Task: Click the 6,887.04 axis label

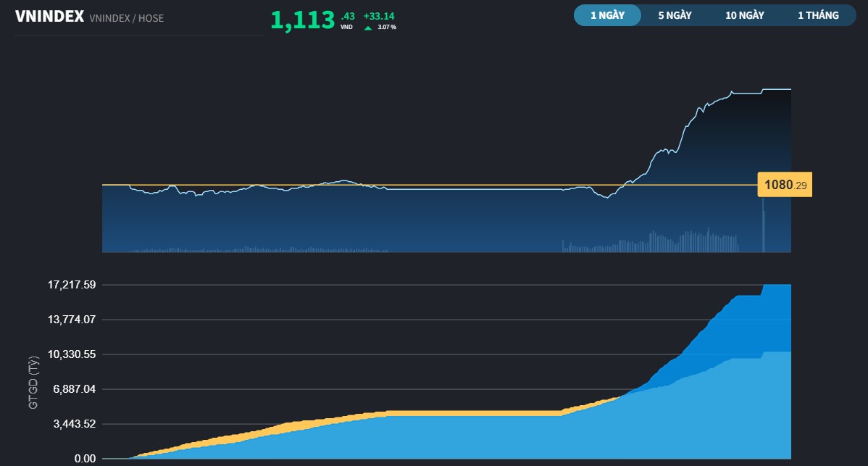Action: (x=74, y=389)
